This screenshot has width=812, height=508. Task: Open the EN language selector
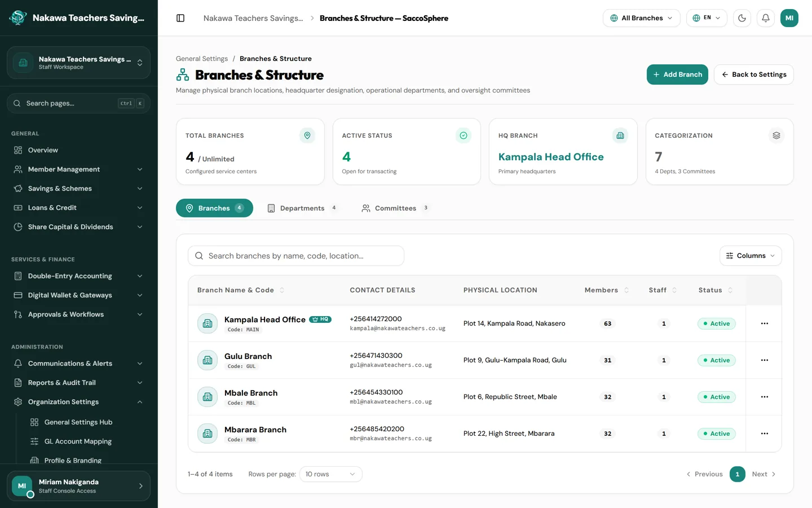click(707, 18)
